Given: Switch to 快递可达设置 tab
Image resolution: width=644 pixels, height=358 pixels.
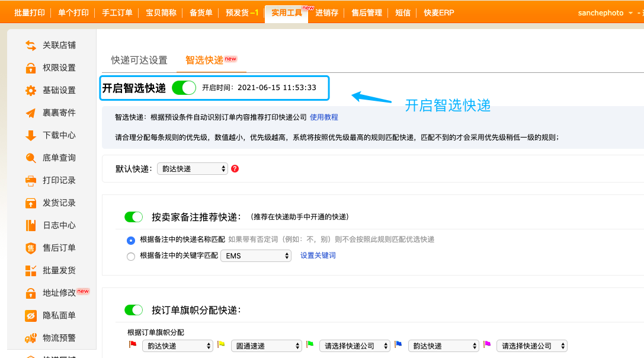Looking at the screenshot, I should tap(139, 60).
